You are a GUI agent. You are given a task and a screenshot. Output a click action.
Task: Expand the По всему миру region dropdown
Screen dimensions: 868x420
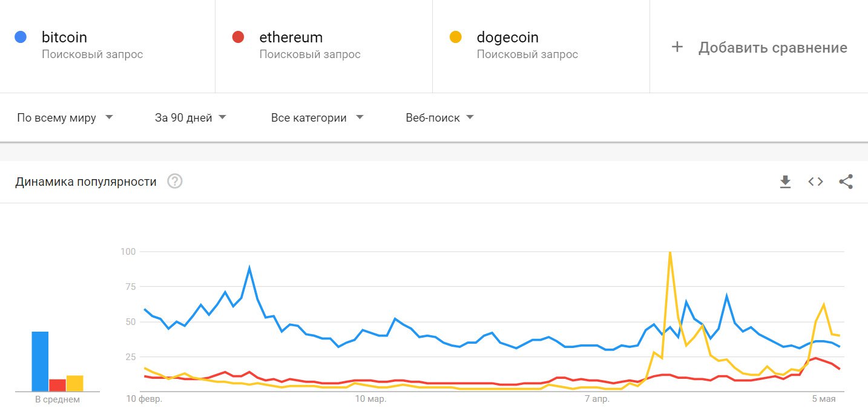coord(65,118)
